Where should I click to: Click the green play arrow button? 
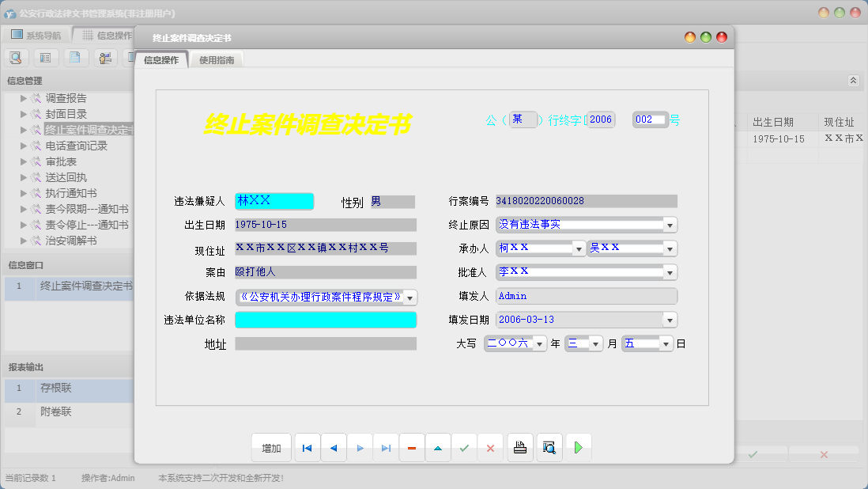pyautogui.click(x=578, y=448)
